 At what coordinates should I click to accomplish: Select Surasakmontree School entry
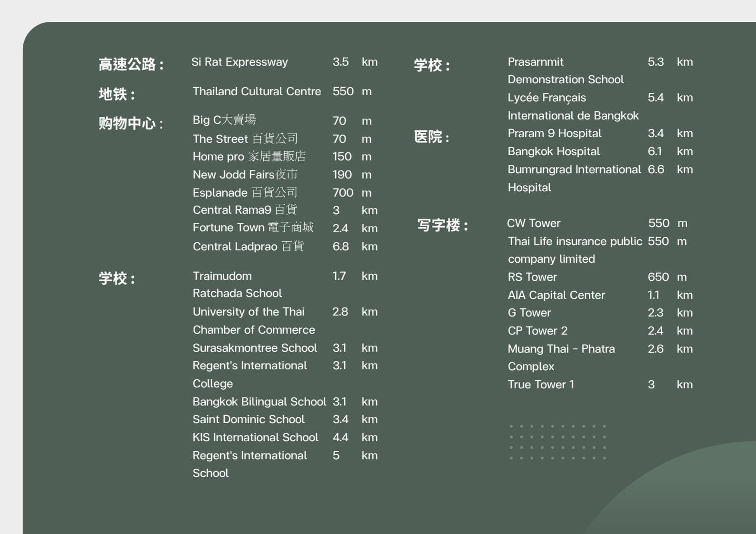pyautogui.click(x=255, y=348)
